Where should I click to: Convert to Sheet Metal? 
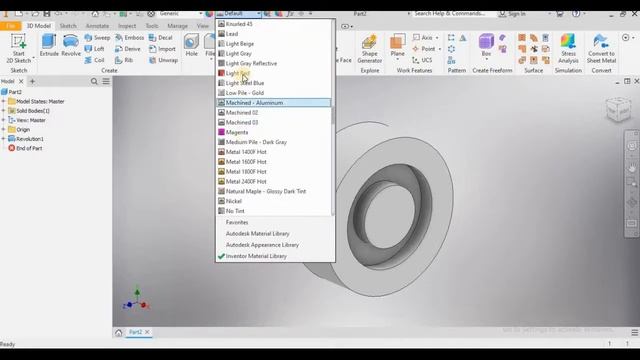click(x=601, y=49)
